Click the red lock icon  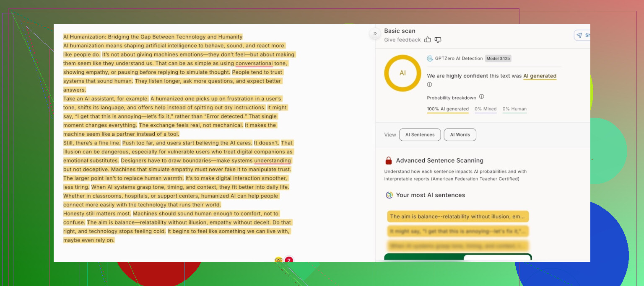pos(389,160)
